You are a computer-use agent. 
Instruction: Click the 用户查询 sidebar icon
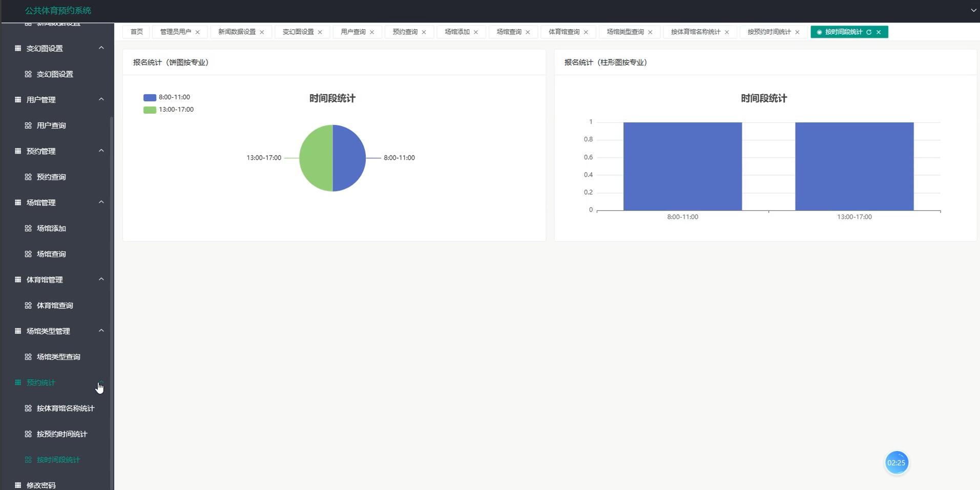(x=28, y=125)
